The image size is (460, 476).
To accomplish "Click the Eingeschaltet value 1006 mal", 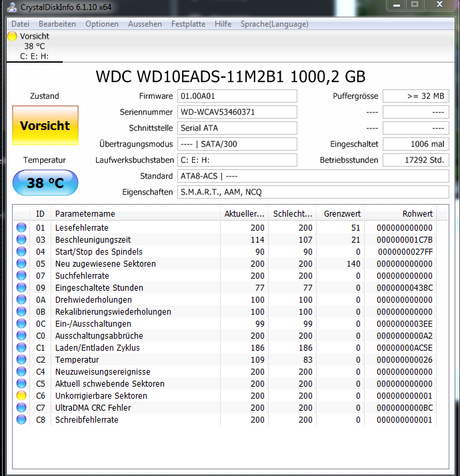I will point(416,144).
